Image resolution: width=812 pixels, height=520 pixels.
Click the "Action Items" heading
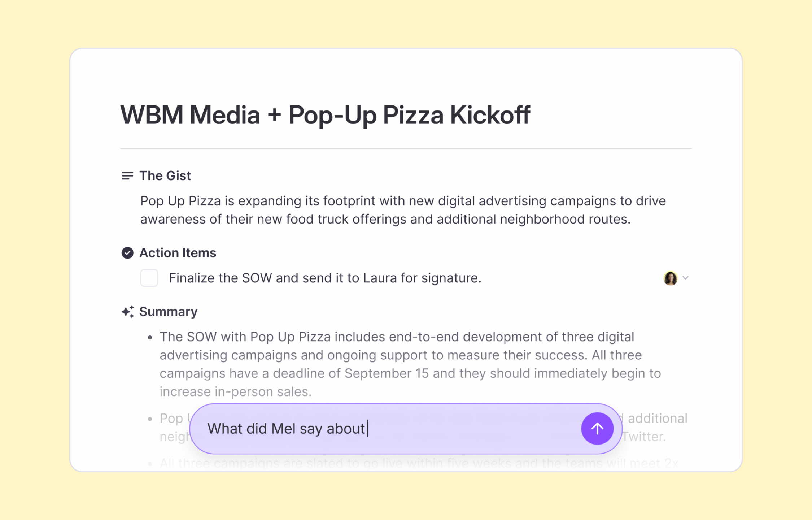pos(178,253)
